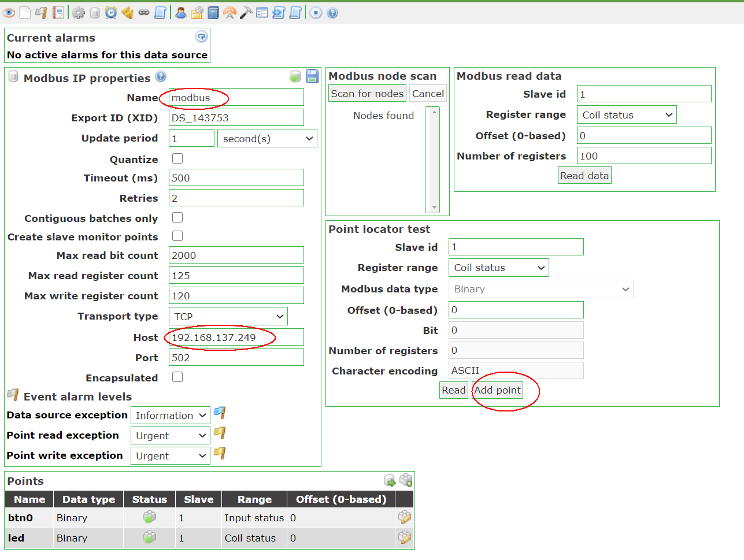Click the Input status range cell
Viewport: 744px width, 560px height.
pos(254,518)
